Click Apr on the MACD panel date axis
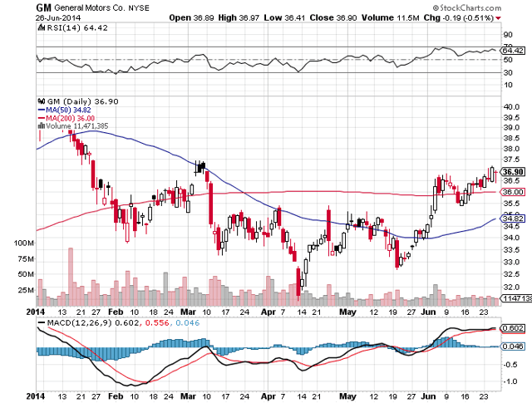This screenshot has height=403, width=532. coord(268,396)
